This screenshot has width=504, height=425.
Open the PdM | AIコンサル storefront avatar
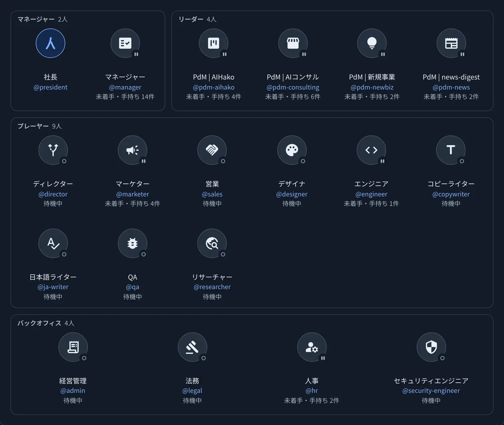(x=293, y=43)
